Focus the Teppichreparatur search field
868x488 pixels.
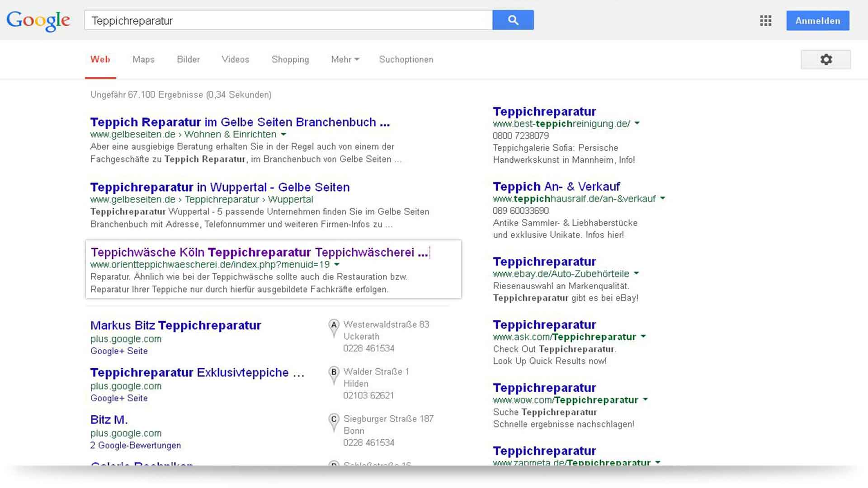tap(288, 20)
